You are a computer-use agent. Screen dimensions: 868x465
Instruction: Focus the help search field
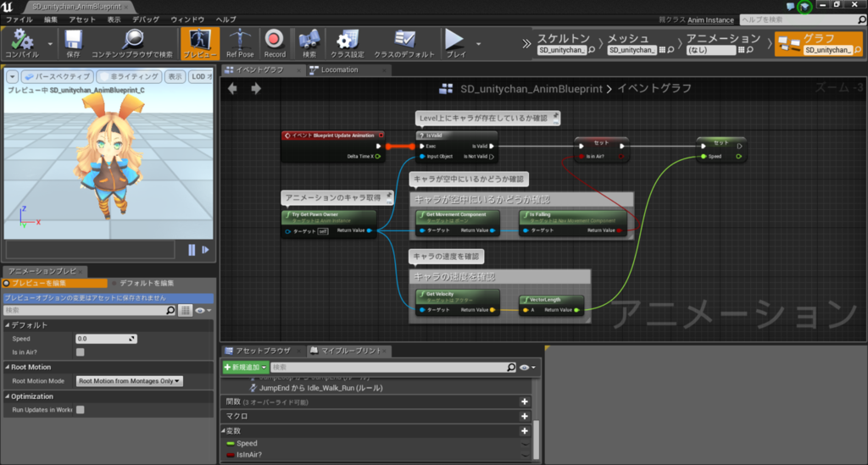[798, 20]
